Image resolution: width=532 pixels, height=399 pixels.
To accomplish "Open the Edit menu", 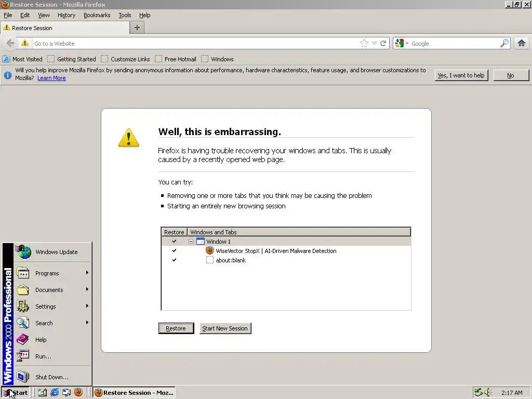I will pyautogui.click(x=25, y=15).
